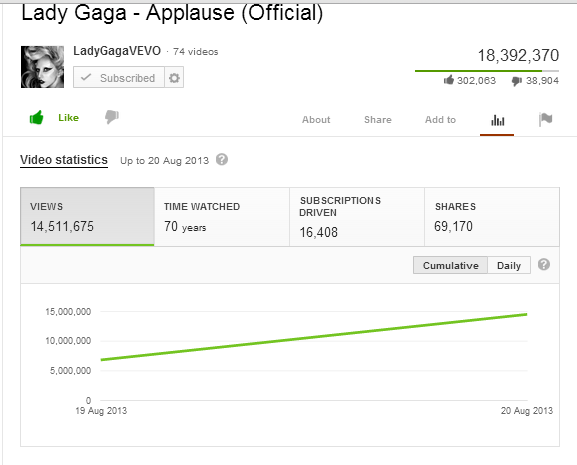The height and width of the screenshot is (465, 577).
Task: Select the Views statistics tab
Action: (x=87, y=217)
